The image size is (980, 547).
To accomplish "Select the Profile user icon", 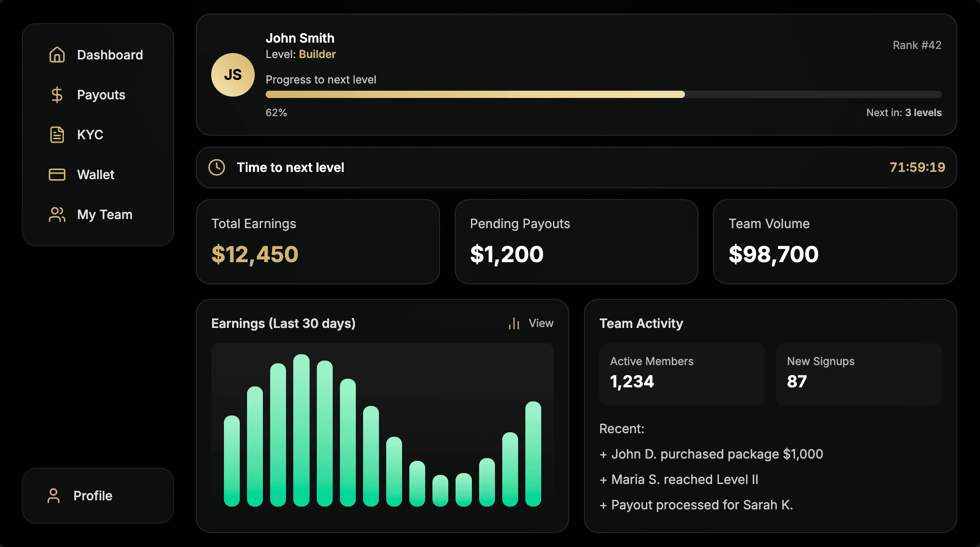I will (x=53, y=496).
